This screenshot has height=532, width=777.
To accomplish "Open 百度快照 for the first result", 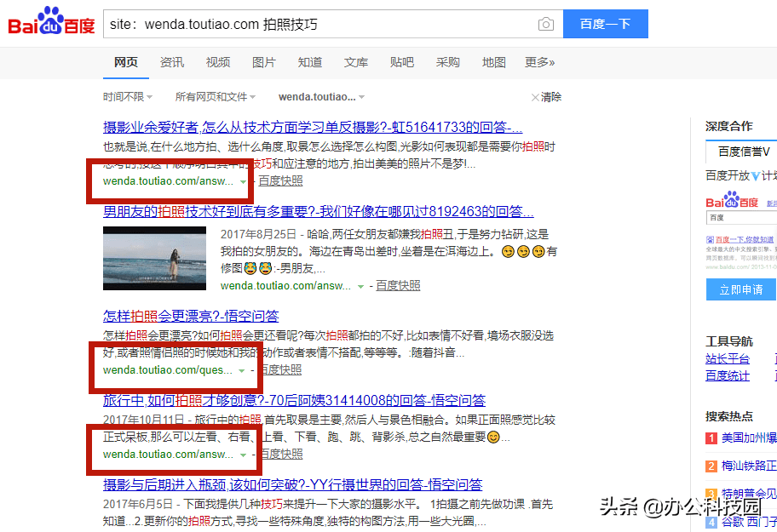I will pyautogui.click(x=280, y=181).
